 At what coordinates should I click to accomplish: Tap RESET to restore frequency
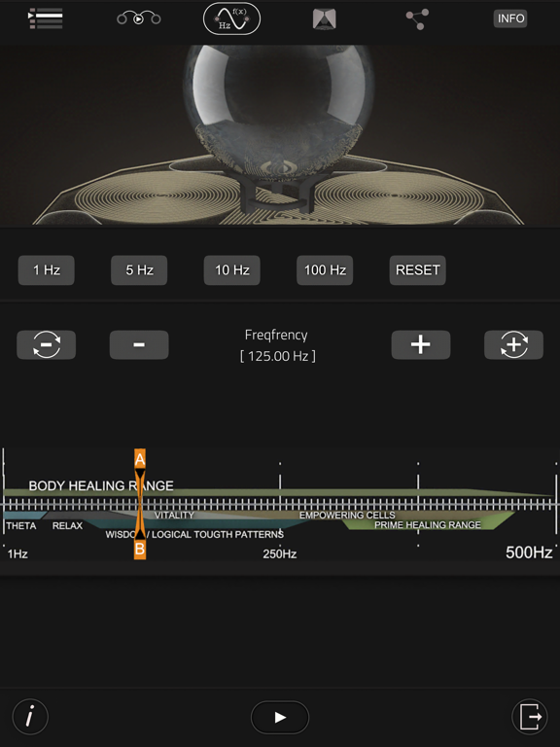point(418,270)
